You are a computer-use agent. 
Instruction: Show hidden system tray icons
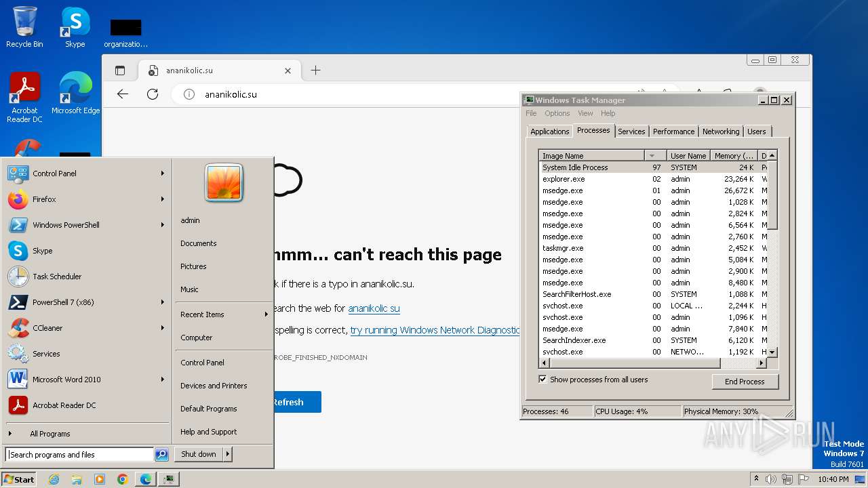coord(757,479)
